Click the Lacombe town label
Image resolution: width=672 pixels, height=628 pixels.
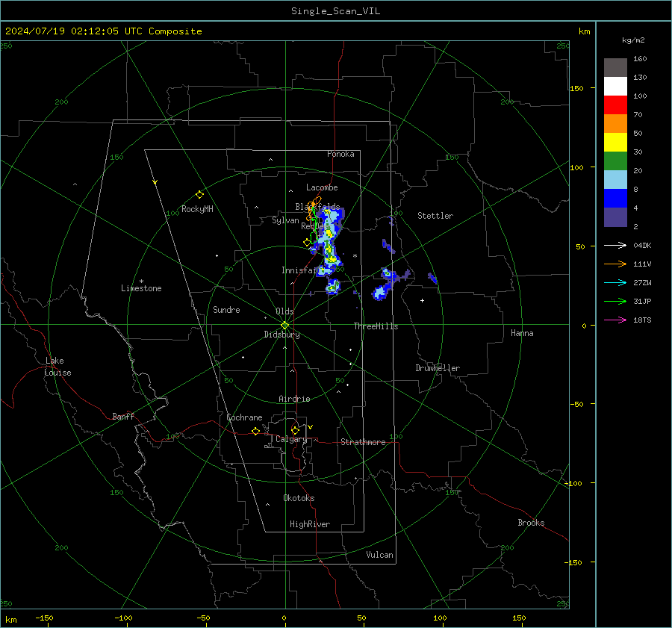[322, 187]
